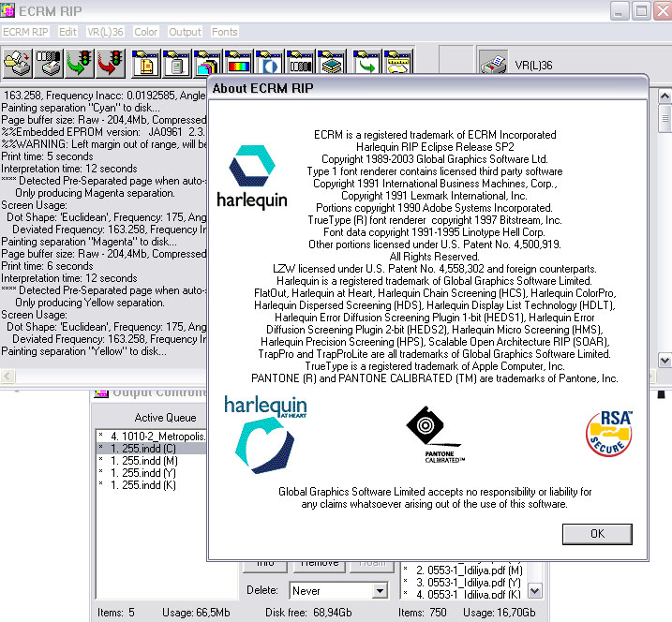The width and height of the screenshot is (672, 622).
Task: Open the VR(L)36 menu
Action: [105, 32]
